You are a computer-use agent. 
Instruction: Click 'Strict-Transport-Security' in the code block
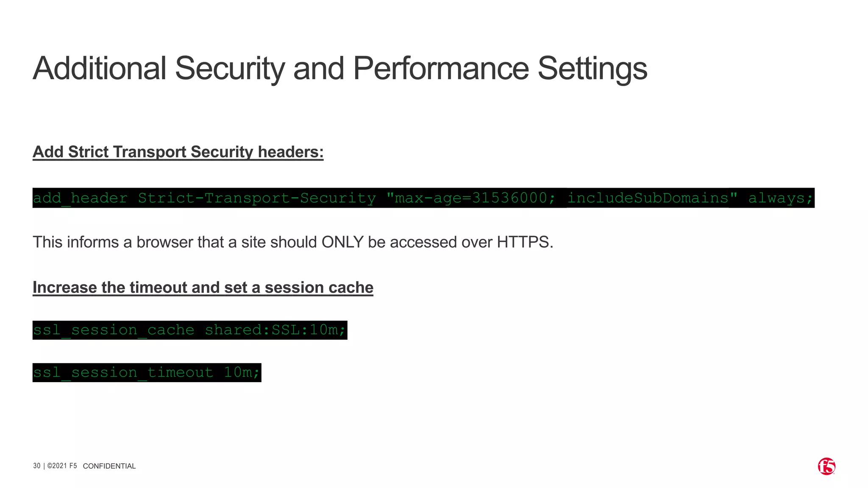coord(257,198)
